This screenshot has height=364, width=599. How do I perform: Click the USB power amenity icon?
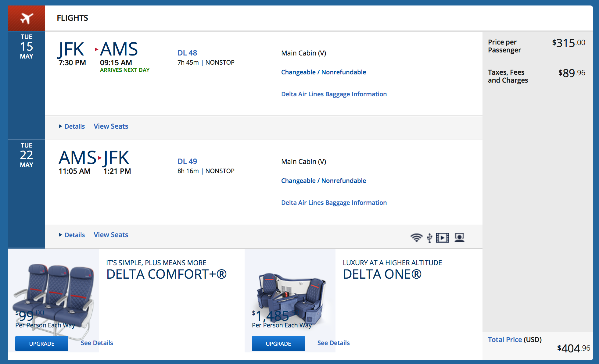429,238
